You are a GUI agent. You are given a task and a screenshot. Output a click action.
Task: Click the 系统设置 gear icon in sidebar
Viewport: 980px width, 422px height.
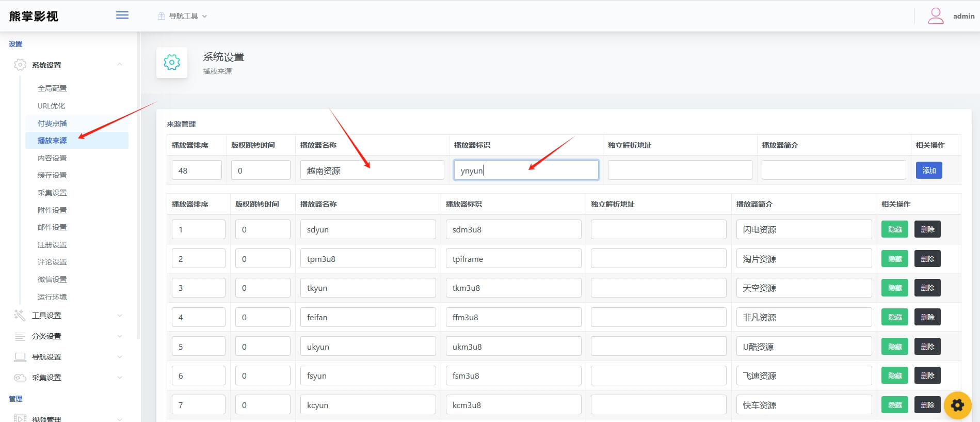tap(20, 65)
